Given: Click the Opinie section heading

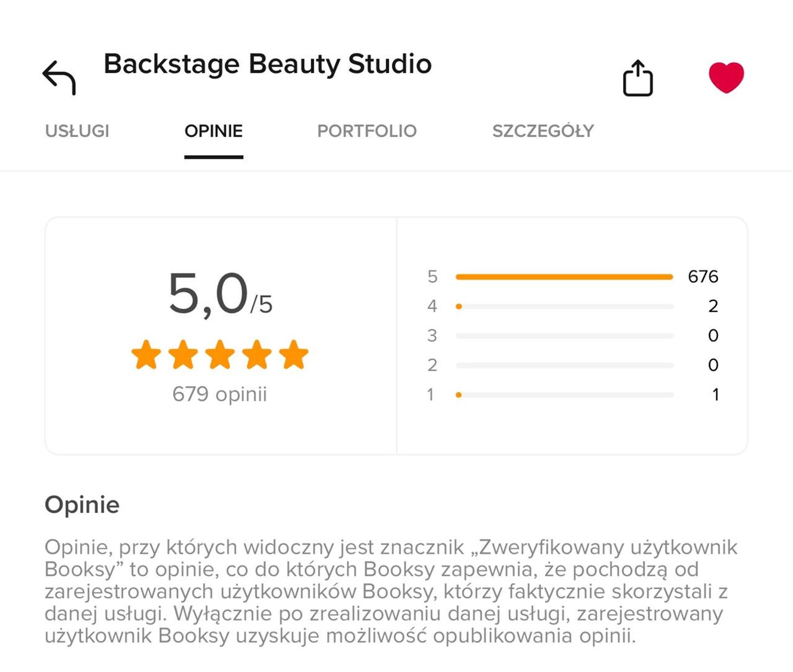Looking at the screenshot, I should pos(82,505).
